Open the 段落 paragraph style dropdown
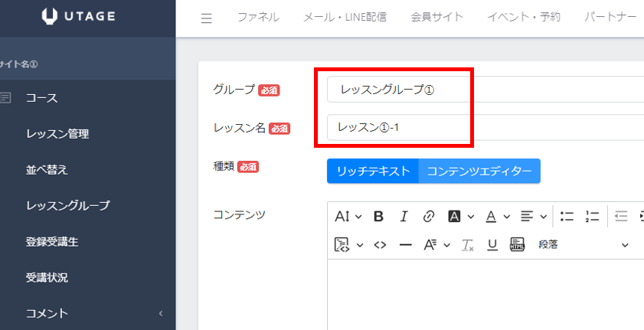Viewport: 644px width, 330px height. pyautogui.click(x=582, y=245)
